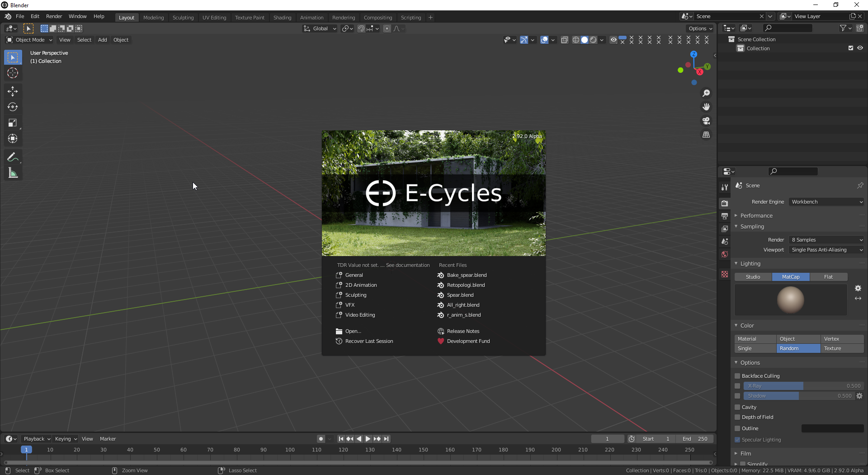
Task: Open the Output properties tab
Action: pos(725,216)
